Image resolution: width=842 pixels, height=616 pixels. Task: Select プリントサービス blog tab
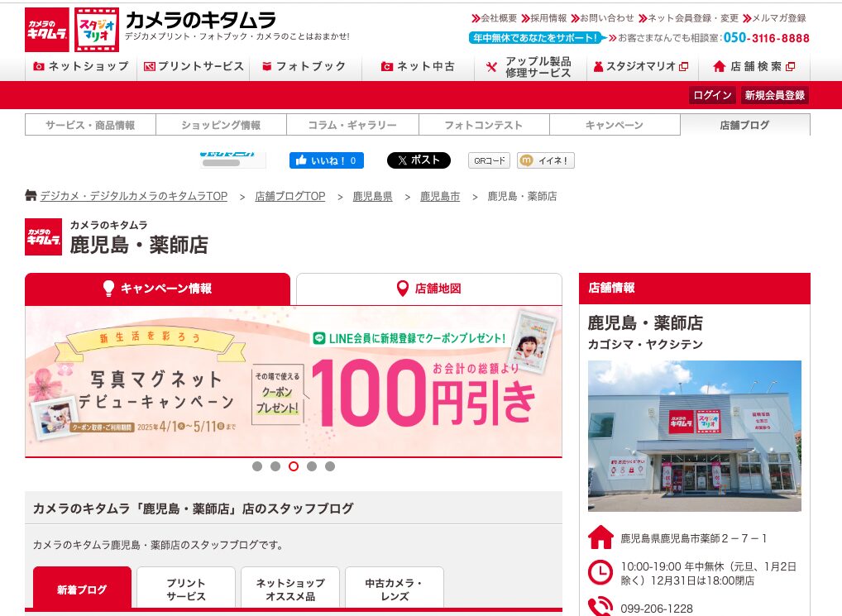tap(186, 590)
